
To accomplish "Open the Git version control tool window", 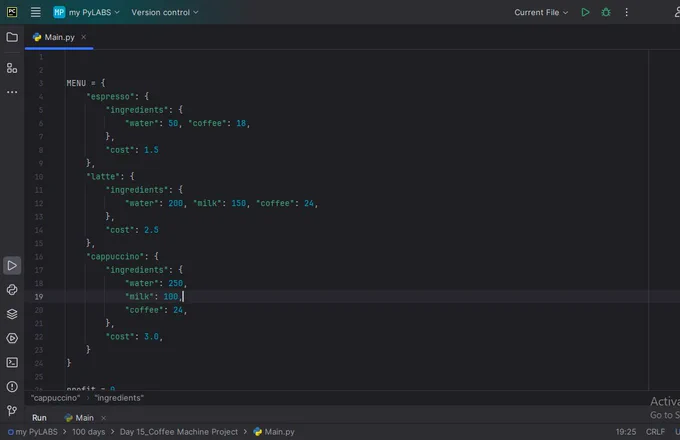I will click(12, 411).
